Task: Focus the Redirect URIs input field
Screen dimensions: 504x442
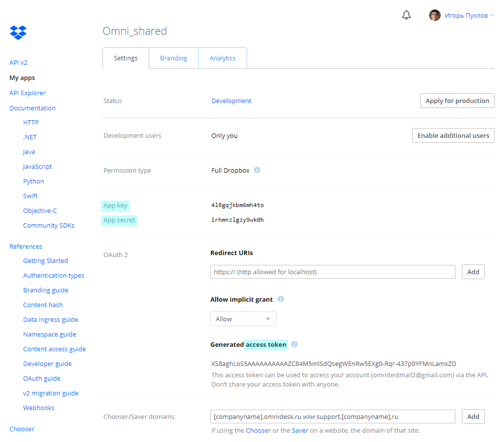Action: pos(333,272)
